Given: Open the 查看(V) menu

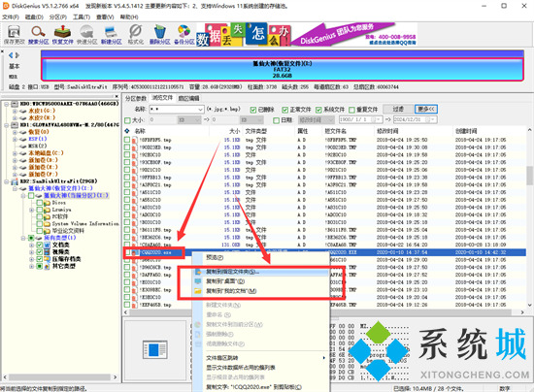Looking at the screenshot, I should 105,17.
